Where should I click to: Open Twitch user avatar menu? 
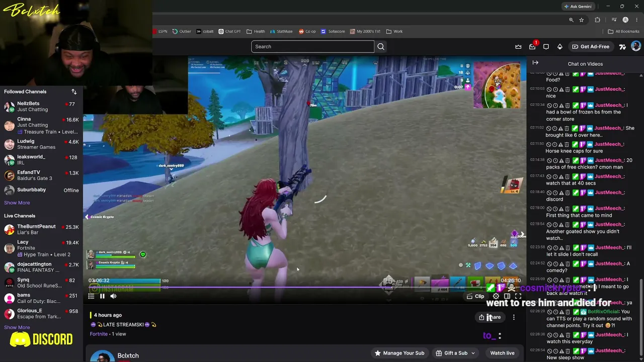(636, 47)
